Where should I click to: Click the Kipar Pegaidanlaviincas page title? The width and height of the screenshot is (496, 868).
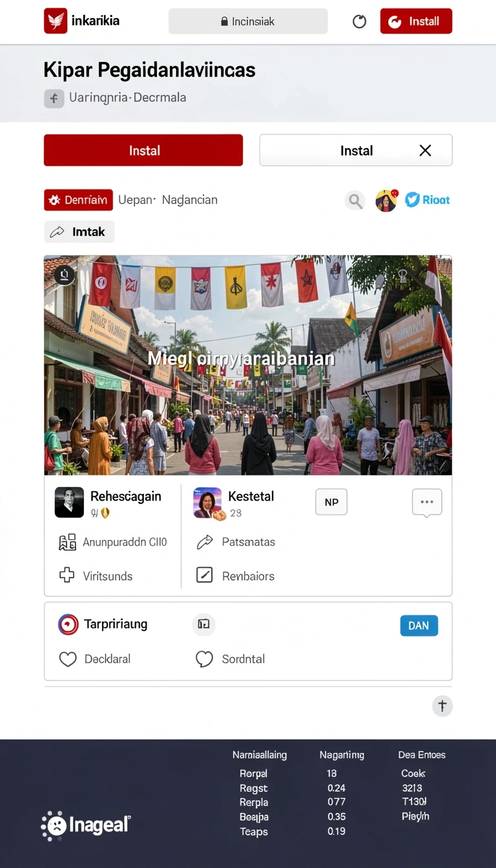pyautogui.click(x=149, y=70)
